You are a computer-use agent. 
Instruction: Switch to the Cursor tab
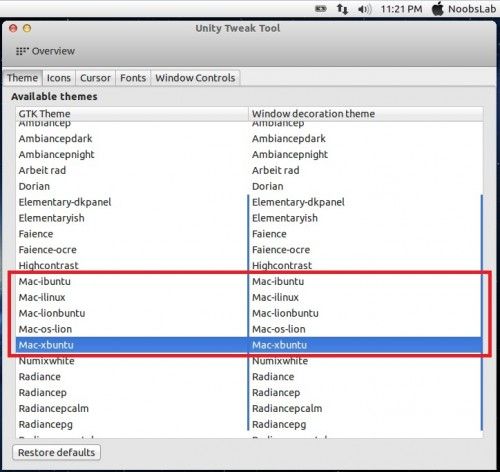click(95, 78)
